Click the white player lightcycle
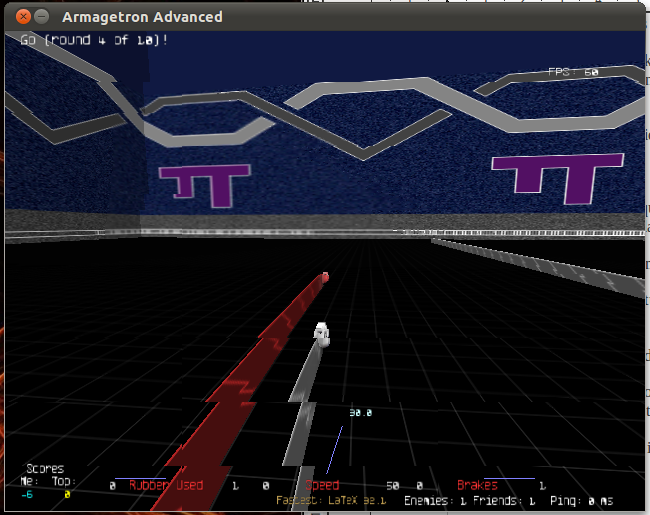This screenshot has height=515, width=650. 322,335
